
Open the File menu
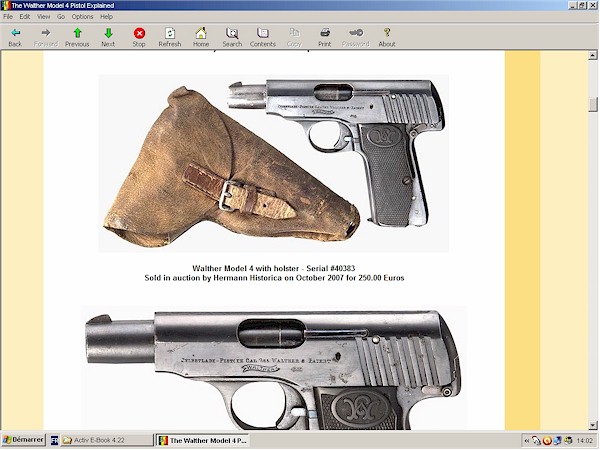[8, 16]
